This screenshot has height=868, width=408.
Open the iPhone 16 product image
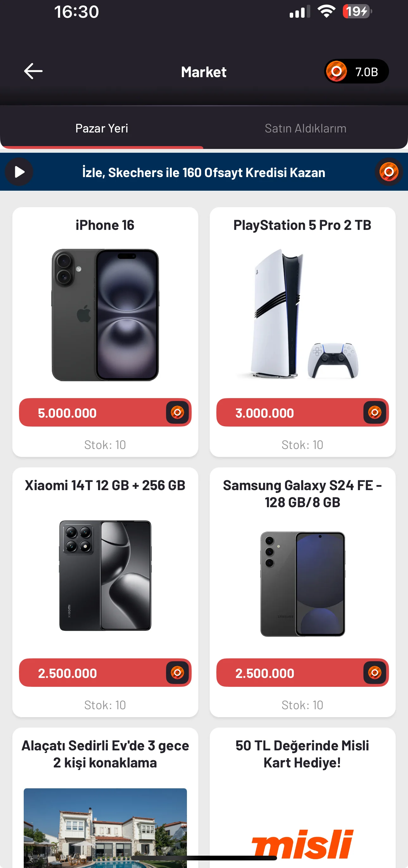(x=105, y=315)
